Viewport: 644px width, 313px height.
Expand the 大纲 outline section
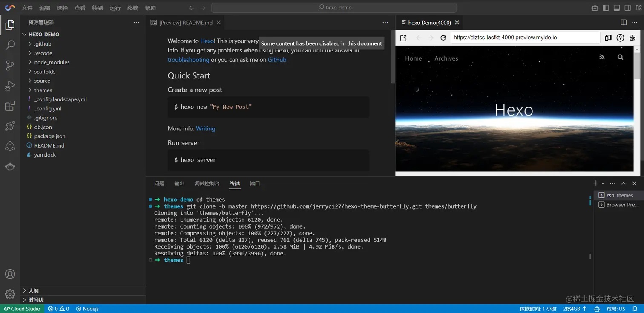point(83,290)
